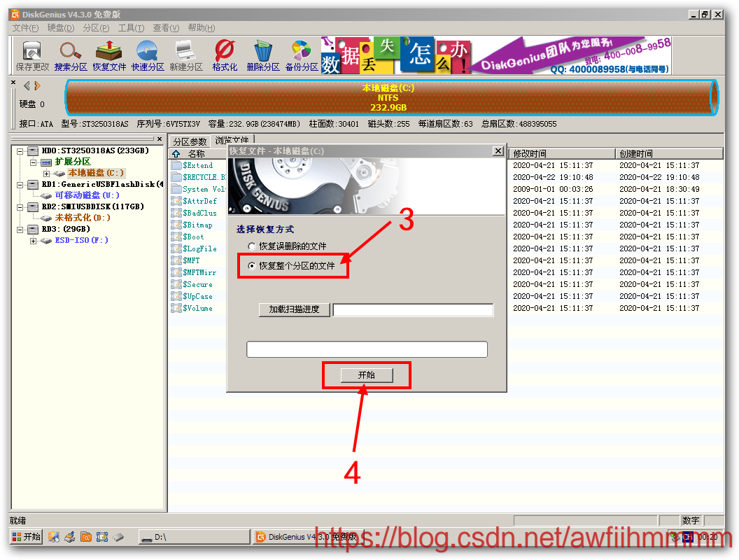Image resolution: width=739 pixels, height=560 pixels.
Task: Select the $Secure file icon
Action: point(176,284)
